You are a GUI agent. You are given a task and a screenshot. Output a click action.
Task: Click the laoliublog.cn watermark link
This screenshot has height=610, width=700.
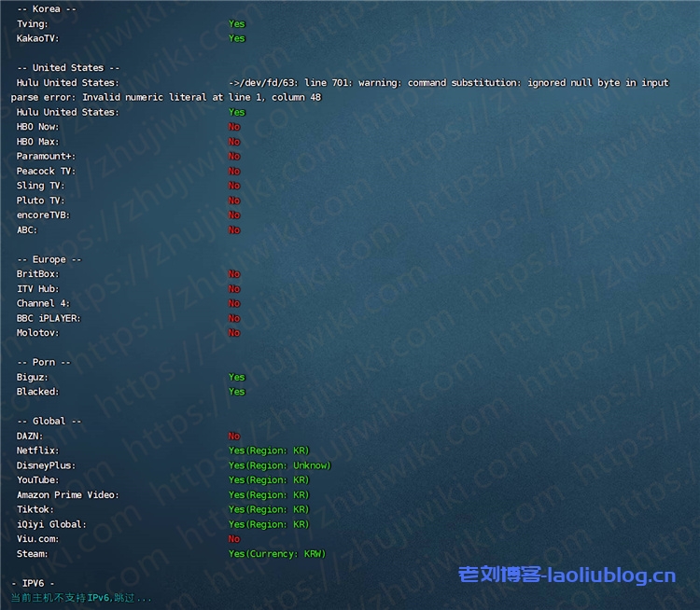pyautogui.click(x=567, y=575)
